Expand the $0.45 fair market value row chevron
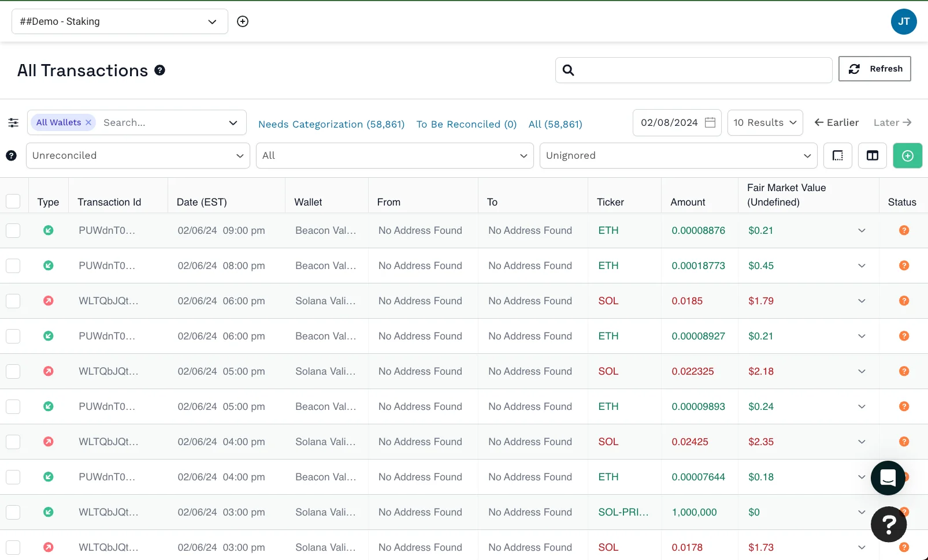 pos(862,266)
